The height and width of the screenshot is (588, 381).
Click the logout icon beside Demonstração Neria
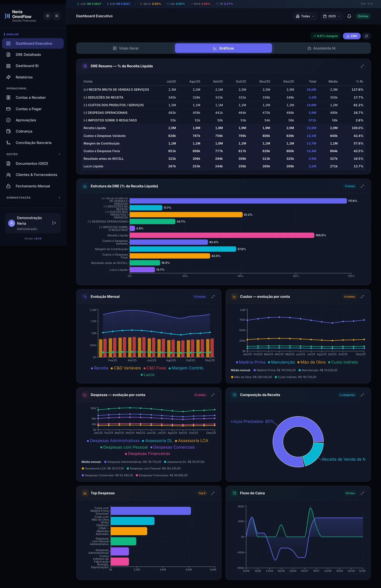pyautogui.click(x=54, y=223)
